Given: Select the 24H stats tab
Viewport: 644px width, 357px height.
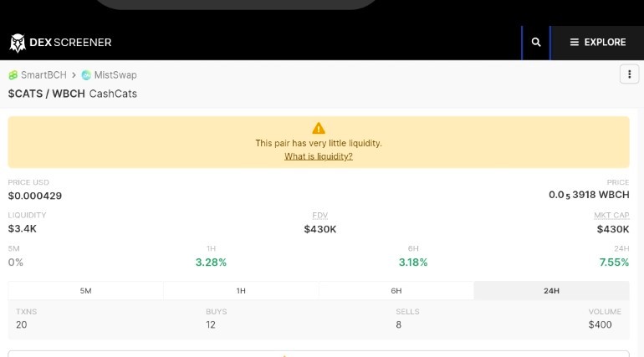Looking at the screenshot, I should click(x=551, y=290).
